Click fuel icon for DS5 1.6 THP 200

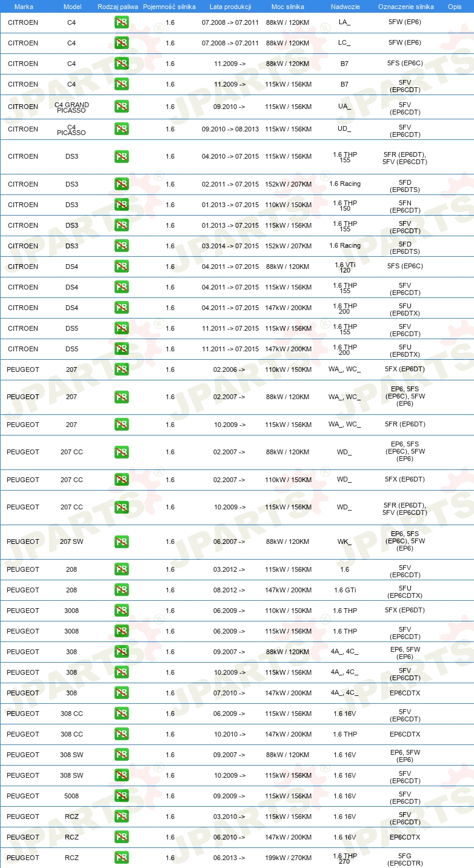coord(122,349)
